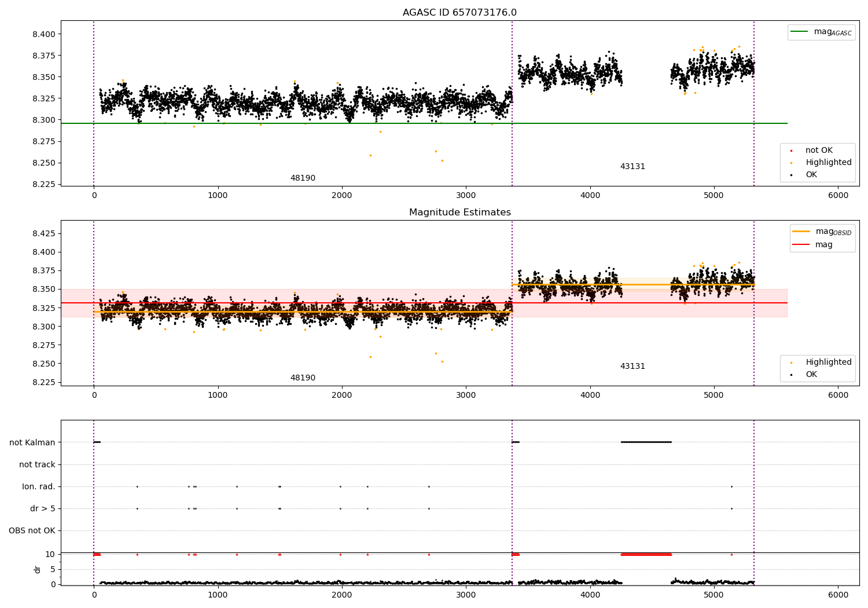Select "not OK" legend entry in top plot

(819, 151)
